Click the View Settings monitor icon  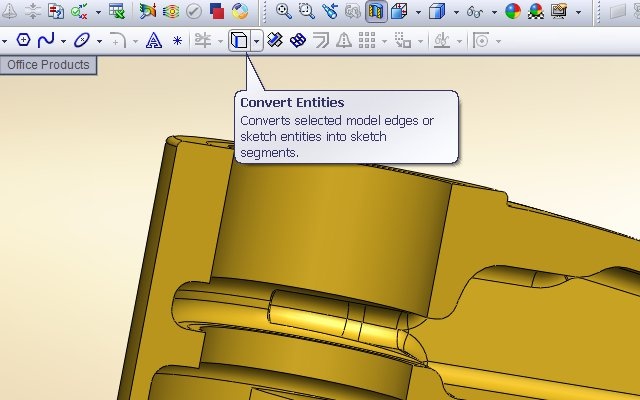click(x=559, y=11)
